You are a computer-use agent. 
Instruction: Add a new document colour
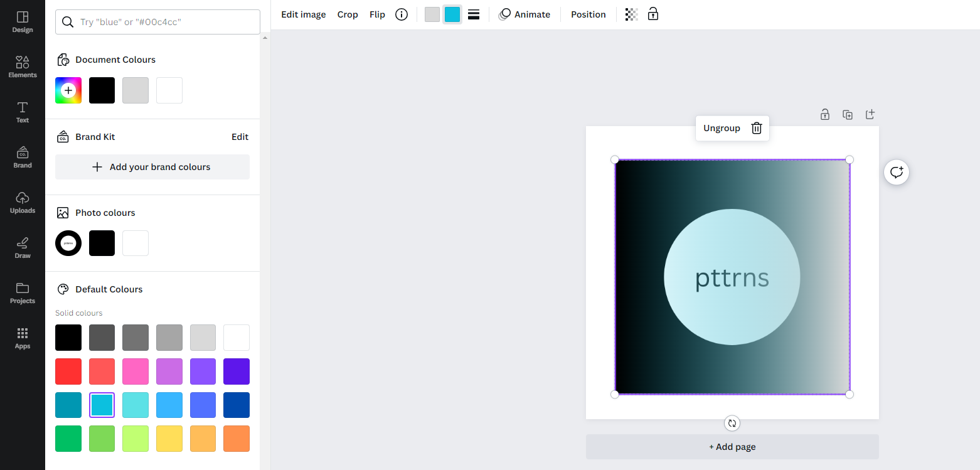(68, 90)
